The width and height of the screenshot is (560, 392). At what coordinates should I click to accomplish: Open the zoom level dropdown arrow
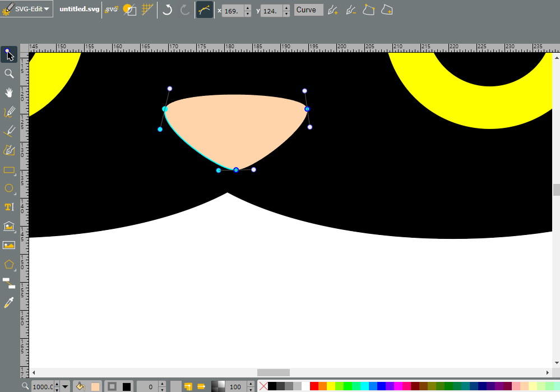[x=65, y=386]
